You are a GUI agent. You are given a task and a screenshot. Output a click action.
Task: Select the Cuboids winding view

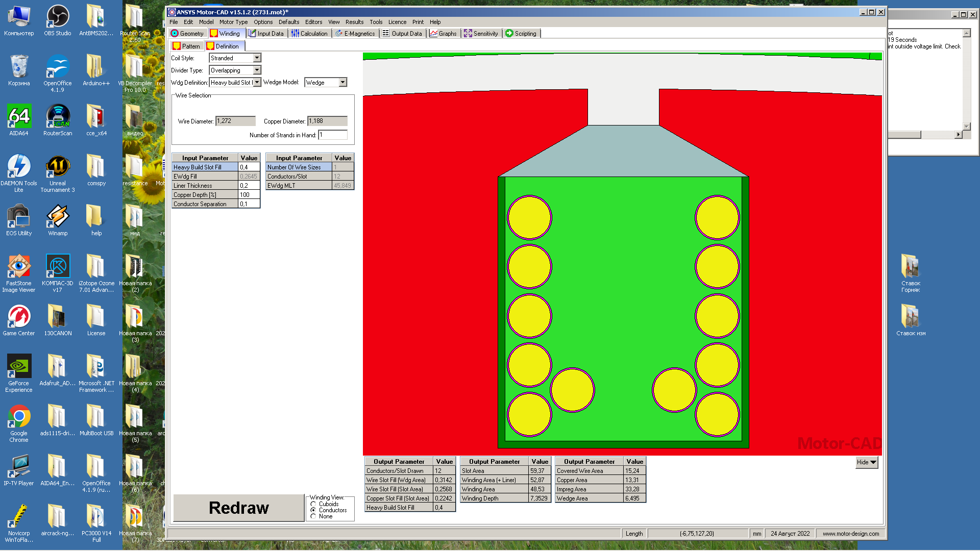pyautogui.click(x=313, y=504)
